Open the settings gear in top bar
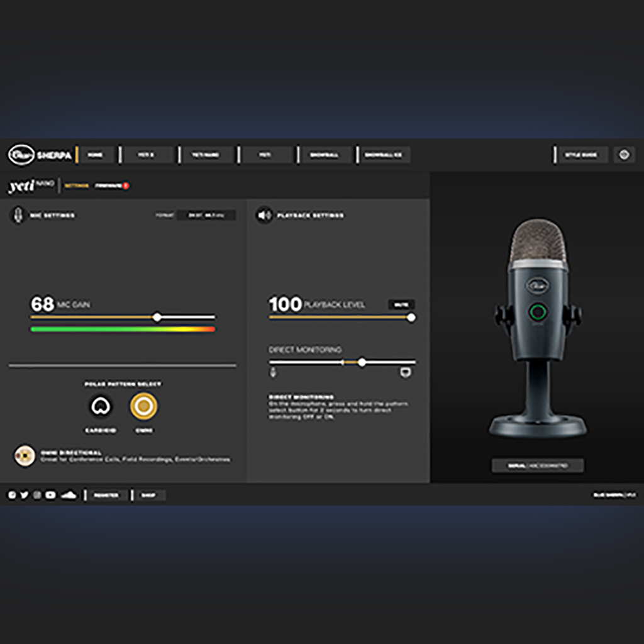Viewport: 644px width, 644px height. (x=624, y=155)
